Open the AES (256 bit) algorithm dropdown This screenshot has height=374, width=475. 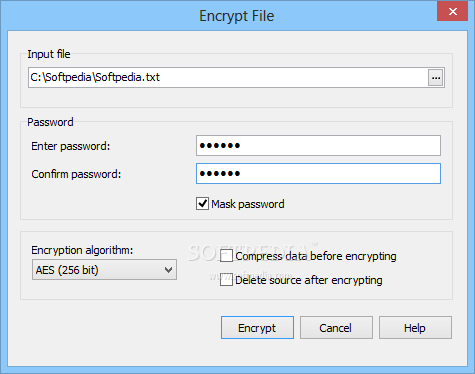click(104, 270)
